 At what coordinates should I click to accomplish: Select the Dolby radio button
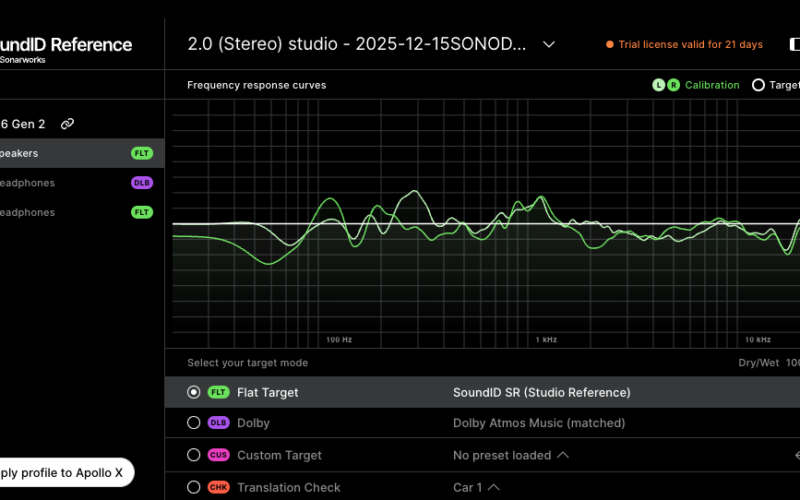tap(193, 422)
